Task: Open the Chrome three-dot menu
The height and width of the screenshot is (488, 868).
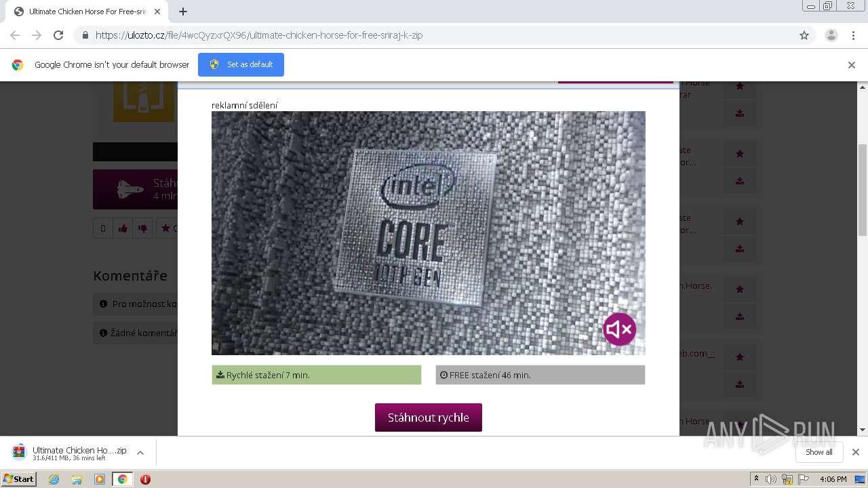Action: (x=854, y=35)
